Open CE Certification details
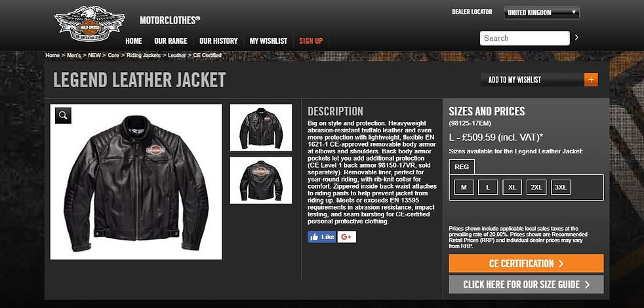This screenshot has height=308, width=644. pyautogui.click(x=526, y=263)
